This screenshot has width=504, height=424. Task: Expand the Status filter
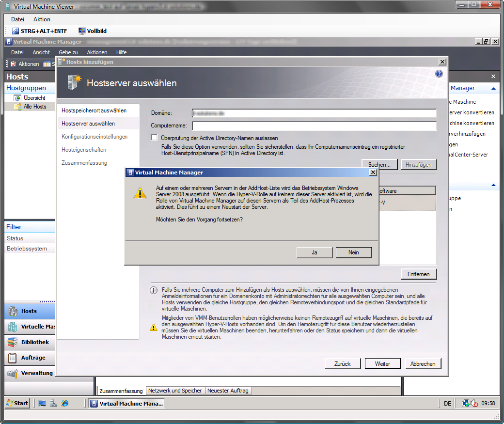point(15,238)
